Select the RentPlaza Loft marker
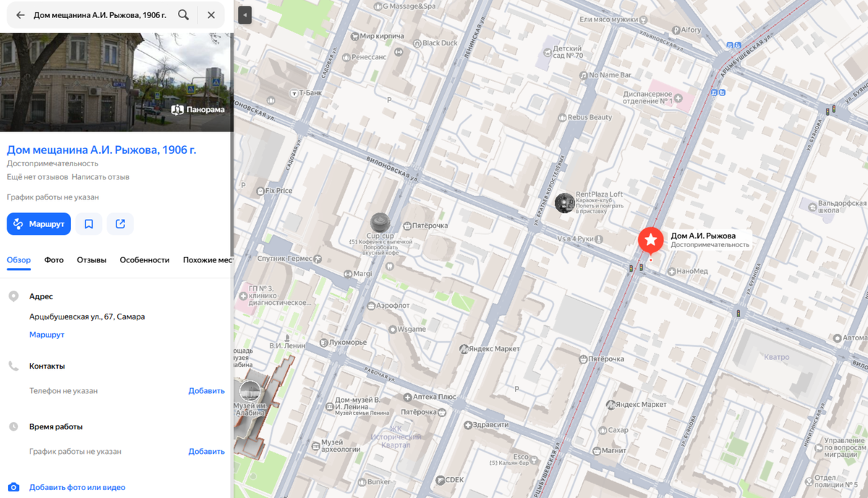Screen dimensions: 868x498 (x=564, y=203)
